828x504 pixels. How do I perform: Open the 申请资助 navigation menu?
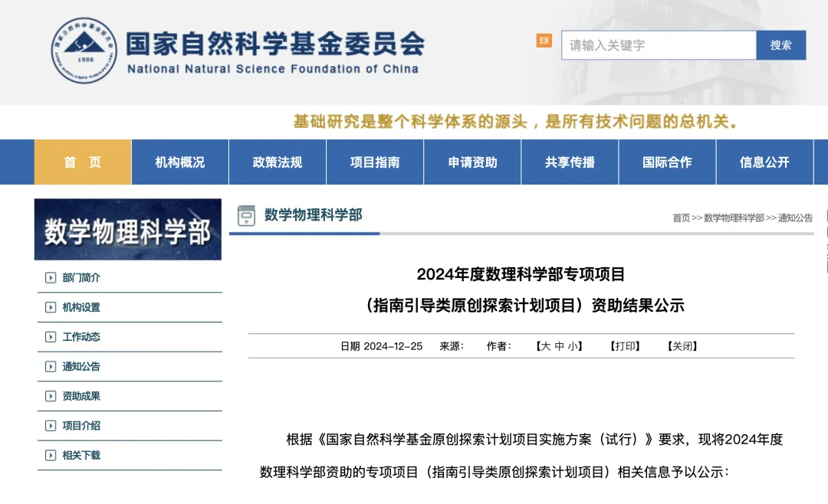(x=472, y=162)
